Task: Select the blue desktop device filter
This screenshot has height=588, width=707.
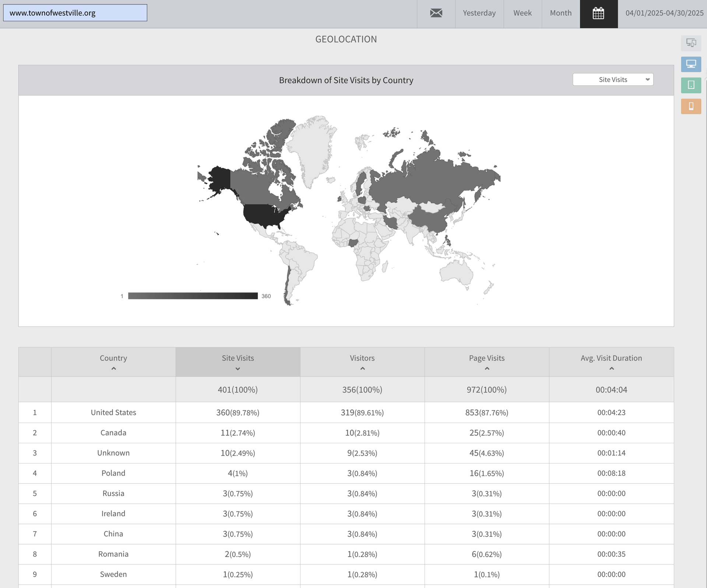Action: [691, 64]
